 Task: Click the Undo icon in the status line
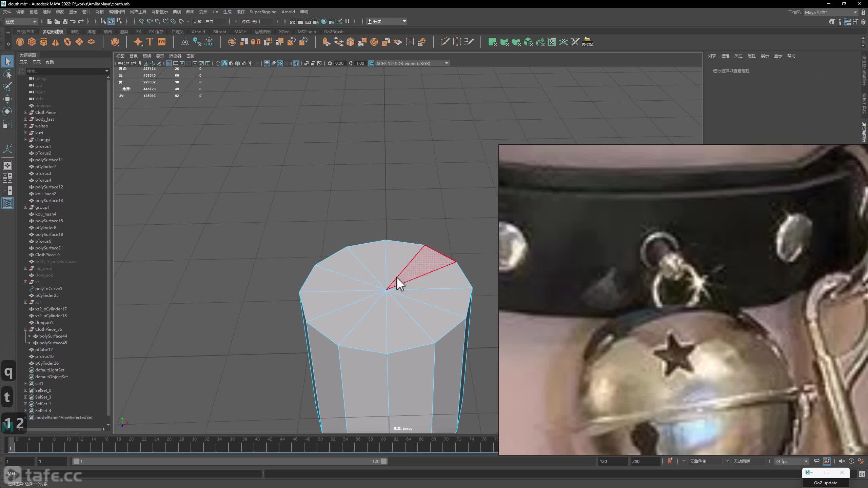pos(73,21)
